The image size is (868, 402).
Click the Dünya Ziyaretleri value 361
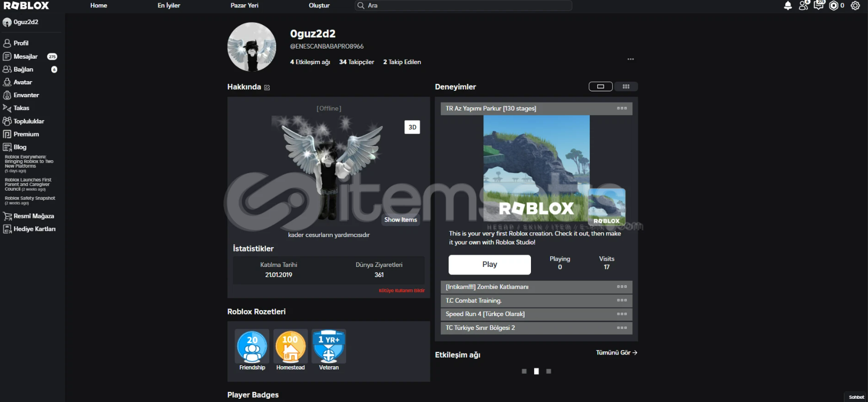coord(379,275)
